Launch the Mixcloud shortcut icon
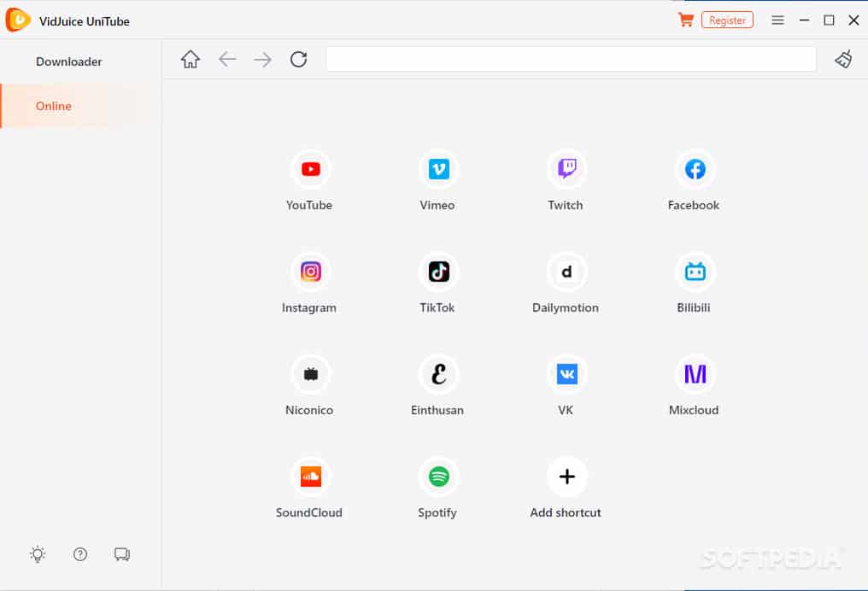This screenshot has width=868, height=591. [695, 374]
